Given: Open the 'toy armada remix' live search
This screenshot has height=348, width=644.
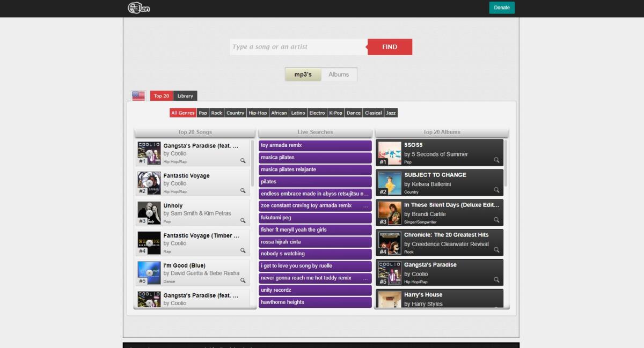Looking at the screenshot, I should (x=315, y=145).
